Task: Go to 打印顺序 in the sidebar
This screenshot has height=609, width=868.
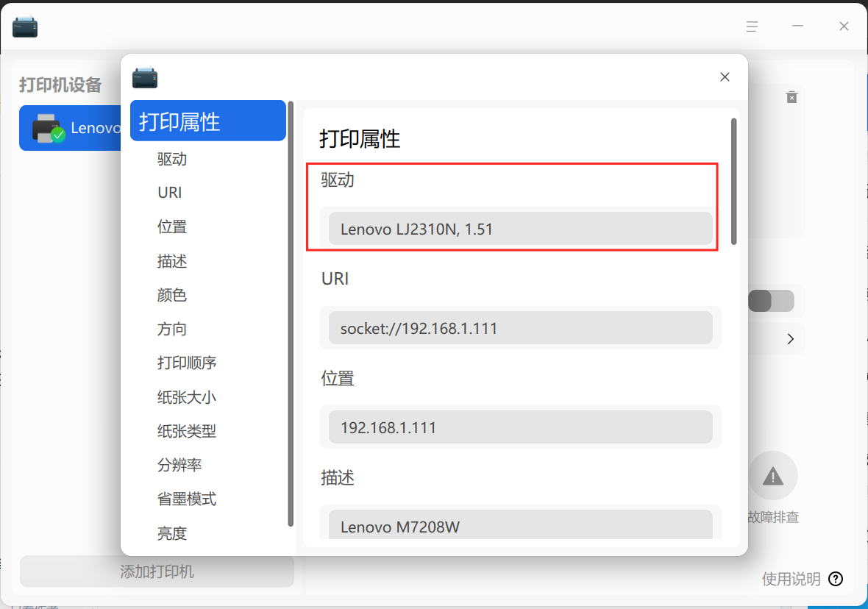Action: point(187,363)
